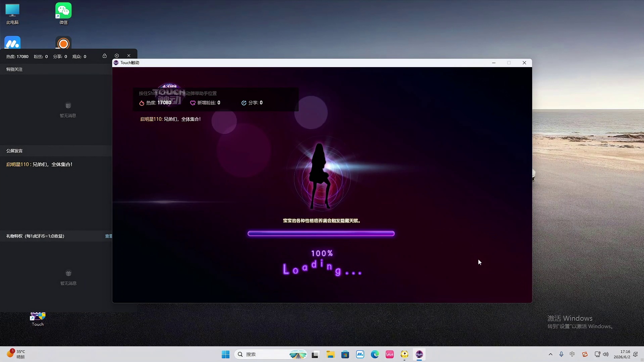Click the flame 热度 icon in game overlay

pyautogui.click(x=142, y=103)
